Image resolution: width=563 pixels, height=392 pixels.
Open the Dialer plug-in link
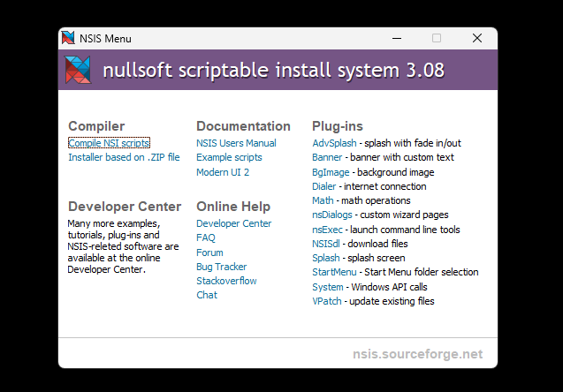pos(323,186)
